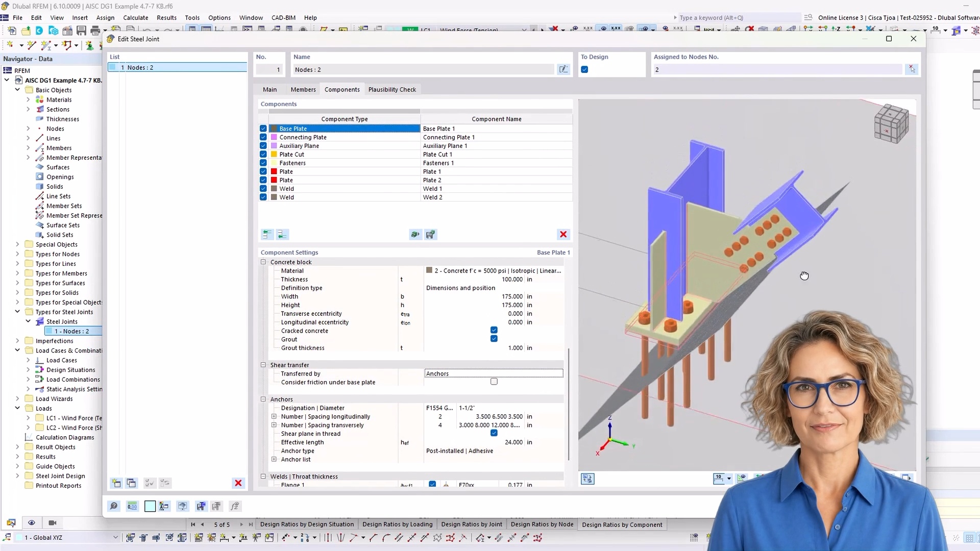
Task: Click the insert component at beginning icon
Action: pyautogui.click(x=267, y=234)
